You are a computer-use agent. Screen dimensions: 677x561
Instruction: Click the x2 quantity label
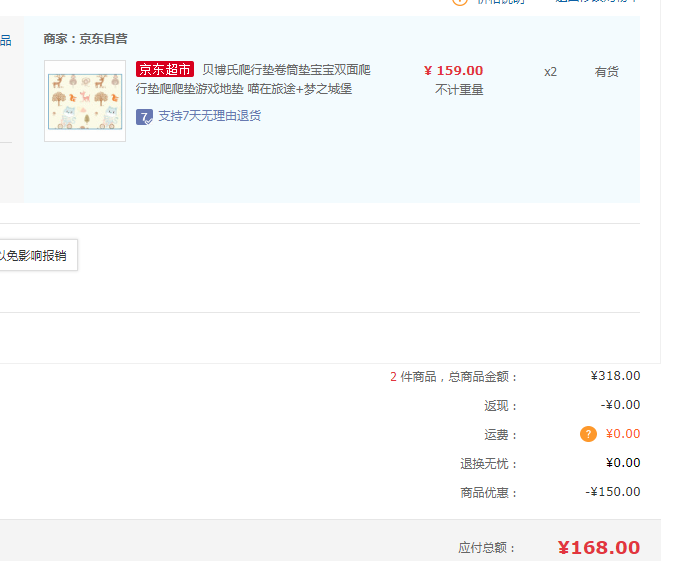pyautogui.click(x=550, y=72)
